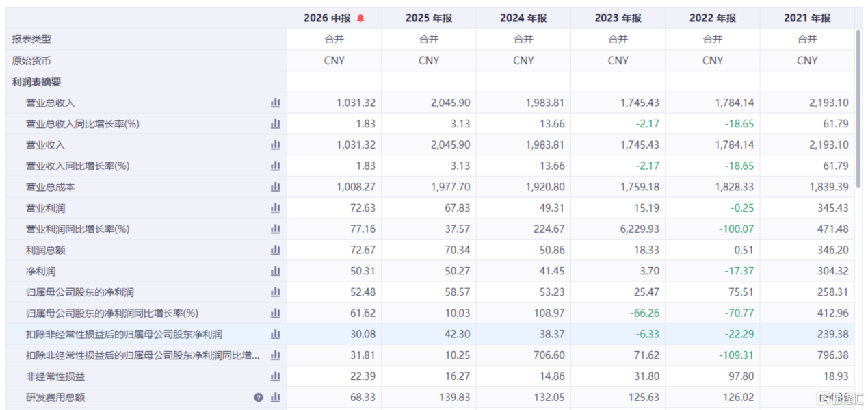Screen dimensions: 868x410
Task: Click the 6,229.93 growth rate cell
Action: tap(618, 229)
